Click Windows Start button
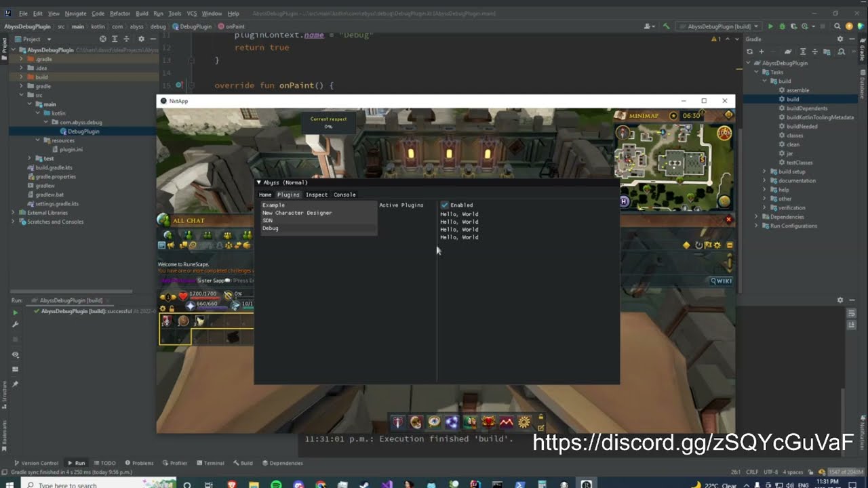 (10, 484)
